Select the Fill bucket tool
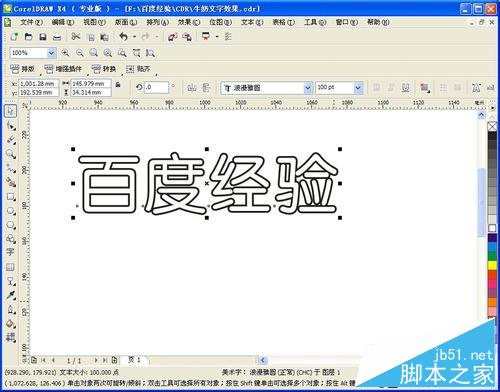500x392 pixels. pos(11,324)
